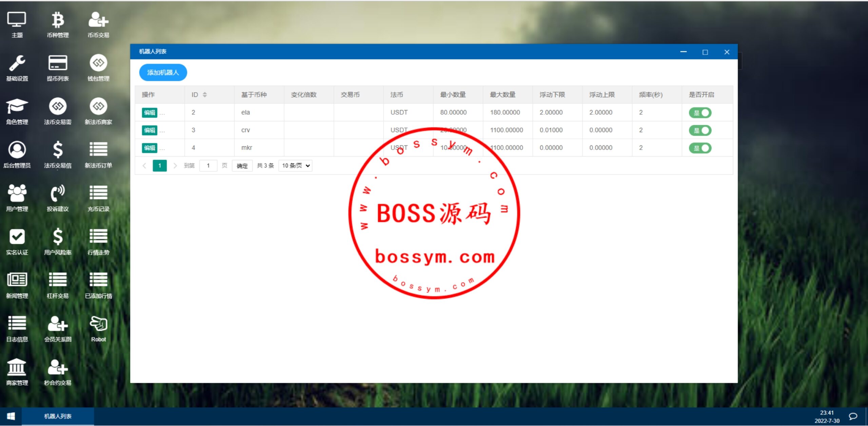Open 投诉建议 phone icon
The height and width of the screenshot is (426, 868).
click(58, 199)
